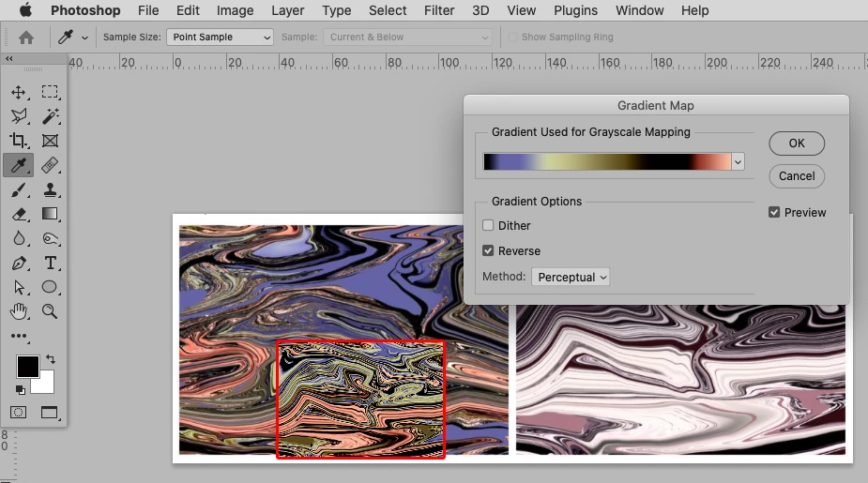Select the Path Selection tool
This screenshot has height=483, width=868.
pos(18,287)
